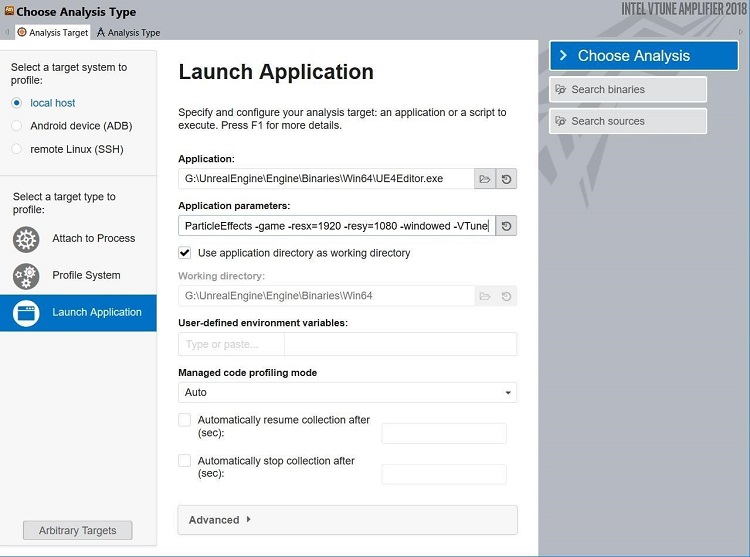Click the Application parameters input field
The image size is (750, 557).
tap(337, 226)
